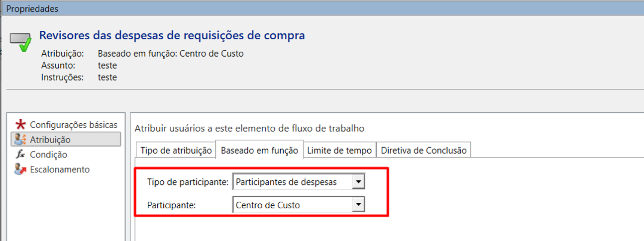Screen dimensions: 644x241
Task: Expand the Tipo de participante dropdown arrow
Action: point(358,182)
